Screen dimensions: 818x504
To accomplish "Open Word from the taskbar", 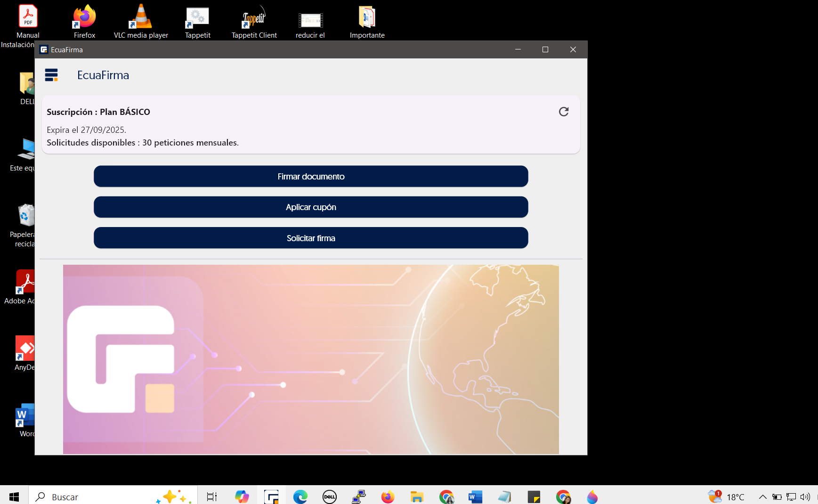I will 475,496.
